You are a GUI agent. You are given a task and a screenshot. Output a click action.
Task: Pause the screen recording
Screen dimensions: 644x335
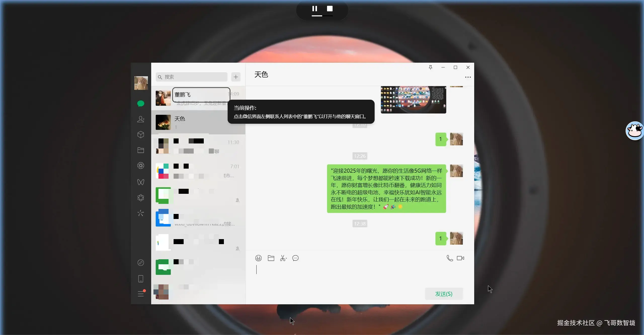coord(314,8)
